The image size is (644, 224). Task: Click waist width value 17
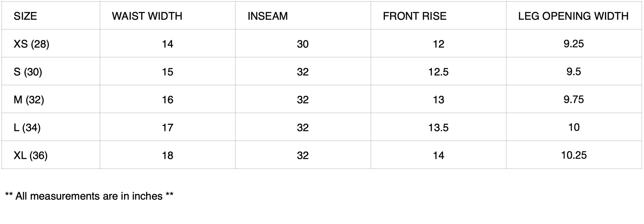(167, 128)
